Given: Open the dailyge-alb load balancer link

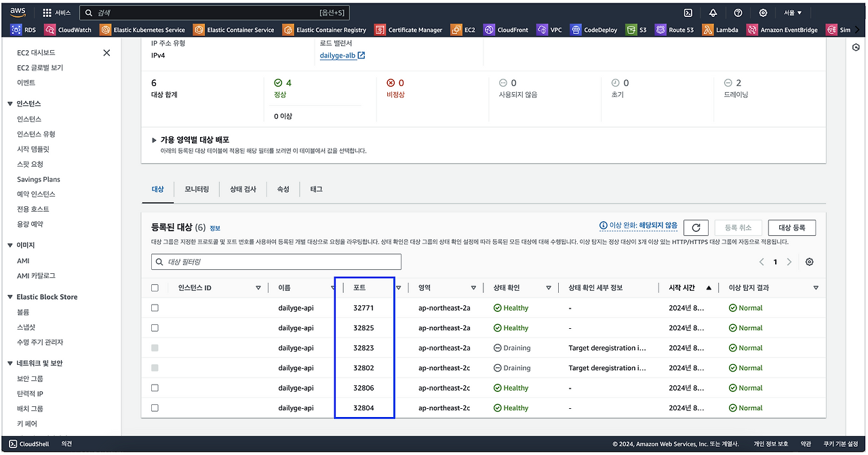Looking at the screenshot, I should tap(342, 56).
